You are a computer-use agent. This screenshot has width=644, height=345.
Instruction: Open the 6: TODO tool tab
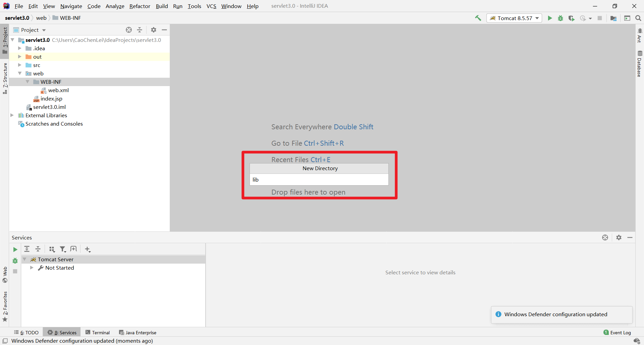pyautogui.click(x=26, y=332)
